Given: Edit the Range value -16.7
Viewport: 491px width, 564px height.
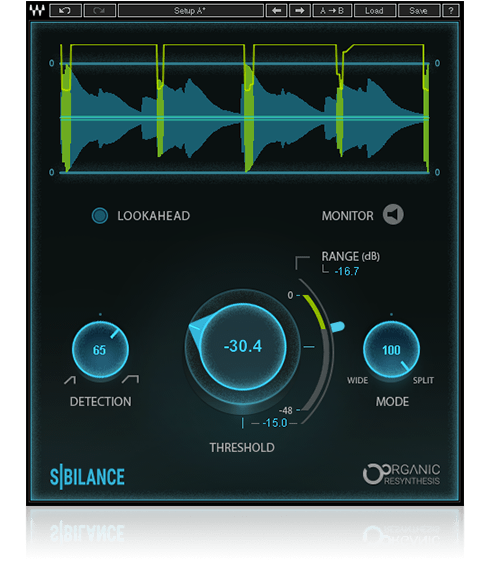Looking at the screenshot, I should click(x=346, y=271).
